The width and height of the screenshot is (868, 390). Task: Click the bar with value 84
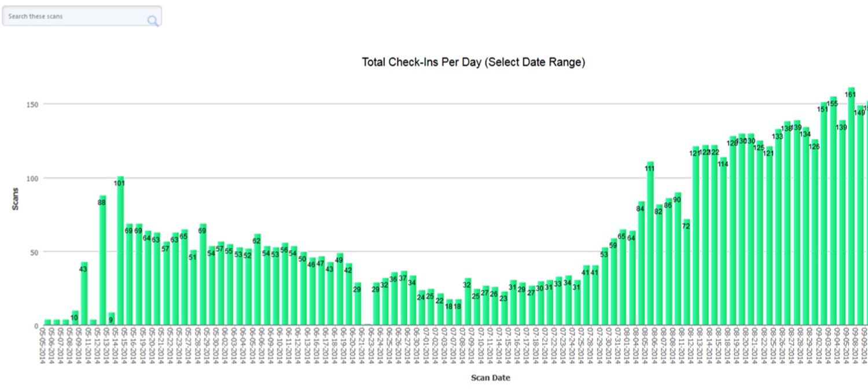[x=641, y=263]
